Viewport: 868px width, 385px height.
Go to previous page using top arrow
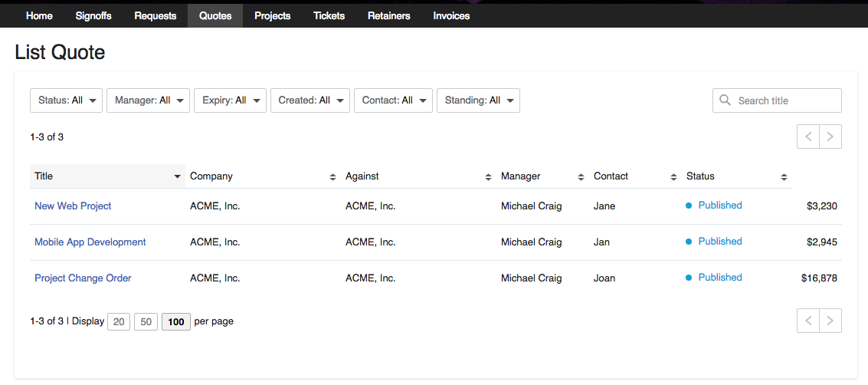[x=808, y=137]
